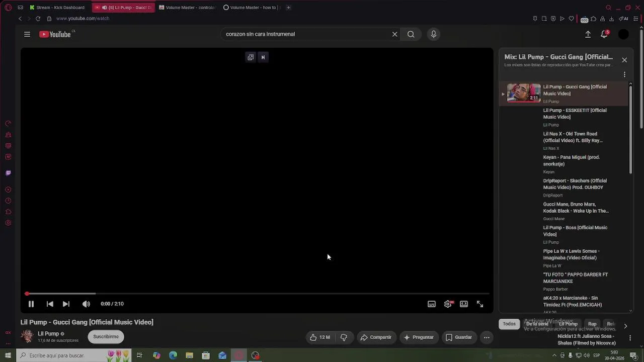Clear the search box with X
The image size is (644, 362).
coord(395,34)
